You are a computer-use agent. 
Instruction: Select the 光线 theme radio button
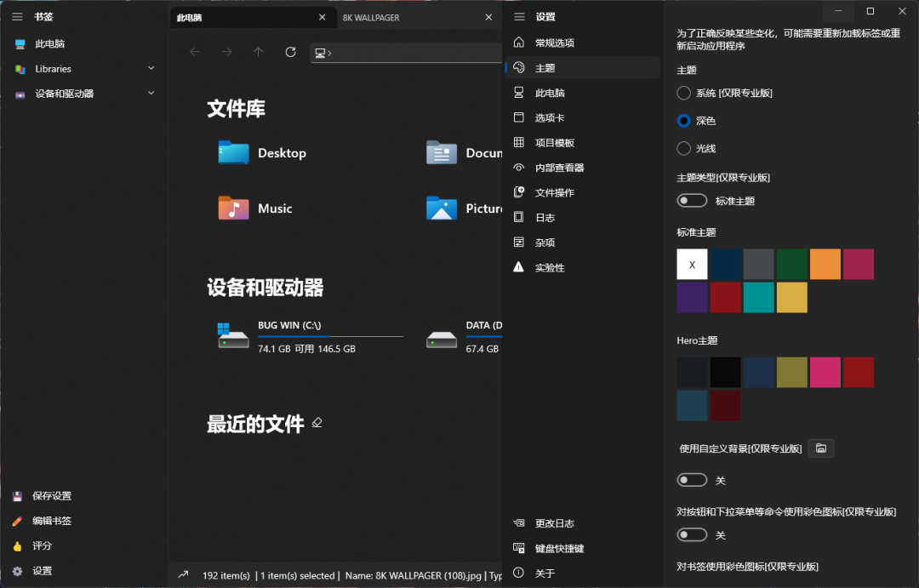(683, 148)
